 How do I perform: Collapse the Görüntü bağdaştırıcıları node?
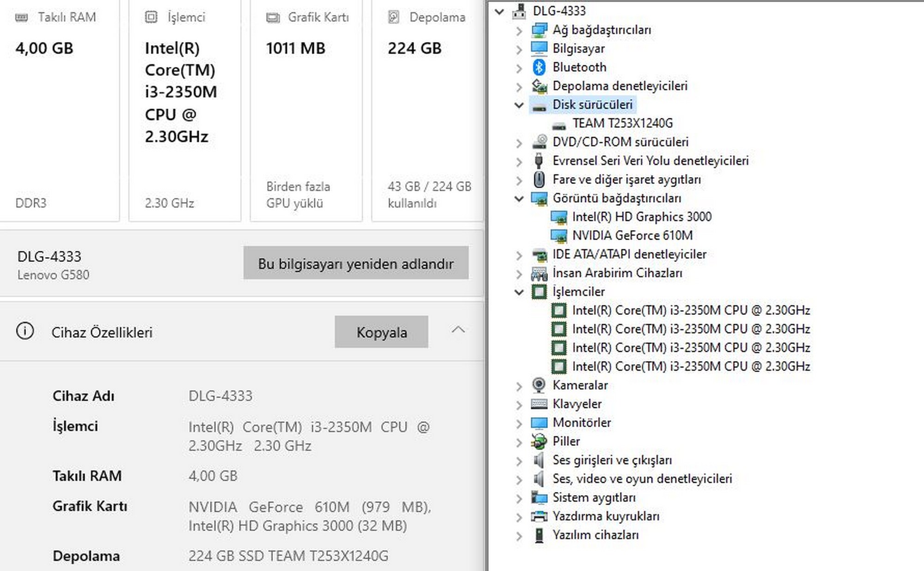coord(519,198)
